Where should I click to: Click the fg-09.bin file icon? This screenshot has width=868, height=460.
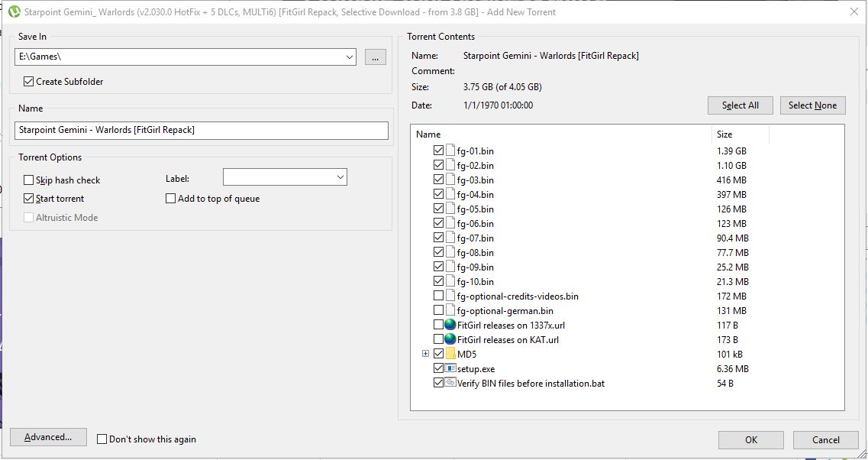[x=450, y=267]
